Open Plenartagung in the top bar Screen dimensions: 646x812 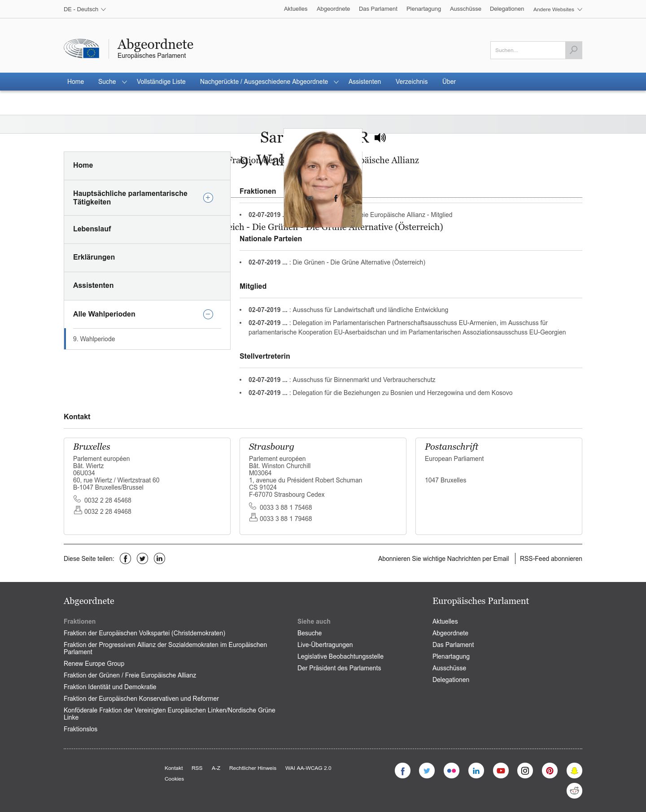[423, 9]
